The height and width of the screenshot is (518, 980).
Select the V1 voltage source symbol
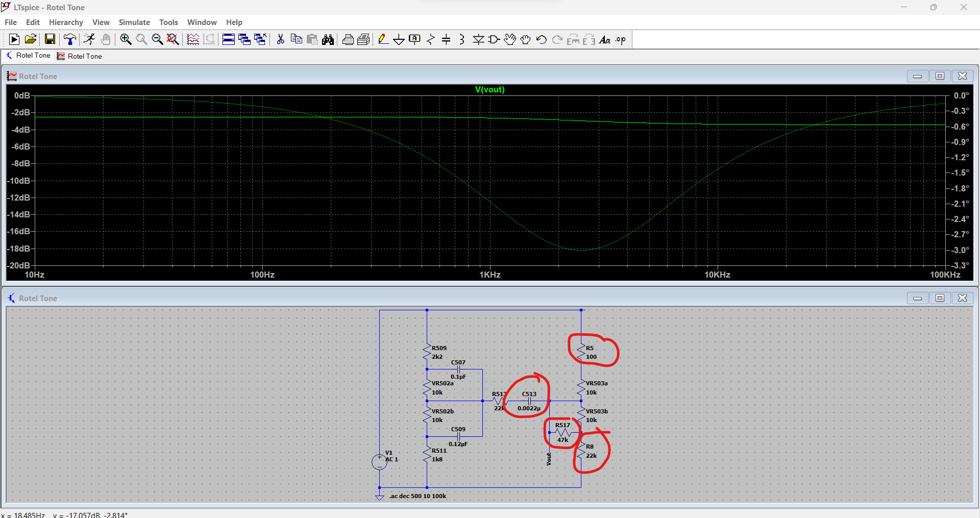click(x=379, y=462)
